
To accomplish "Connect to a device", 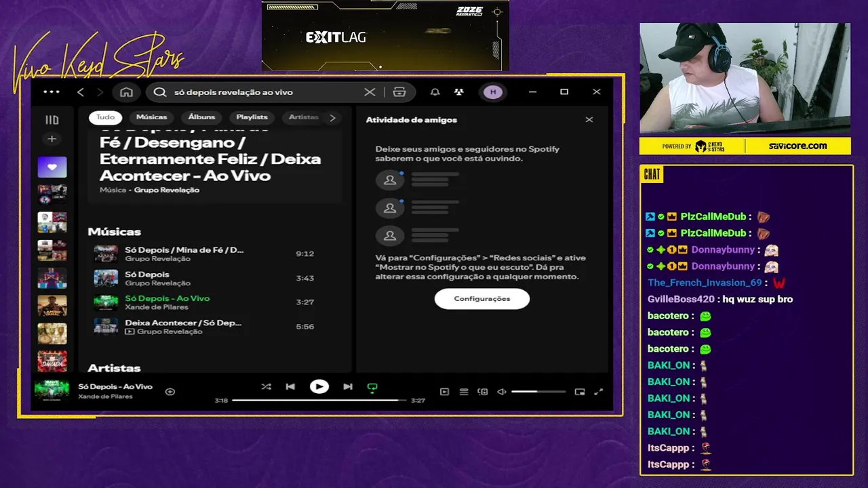I will click(483, 392).
